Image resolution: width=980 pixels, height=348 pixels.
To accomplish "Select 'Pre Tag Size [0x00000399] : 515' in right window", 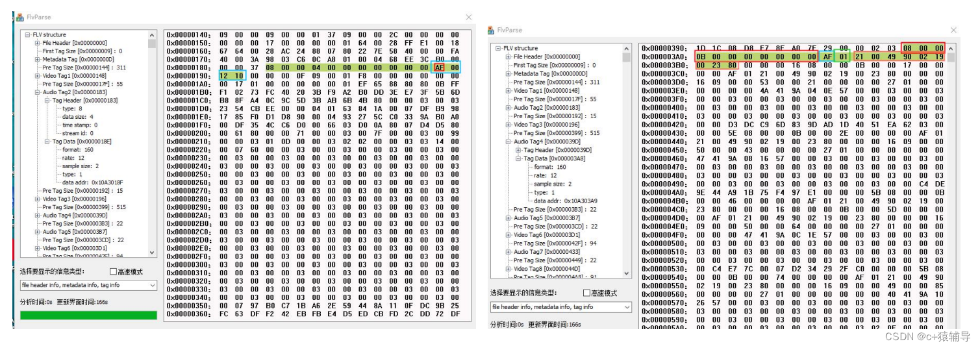I will 557,133.
